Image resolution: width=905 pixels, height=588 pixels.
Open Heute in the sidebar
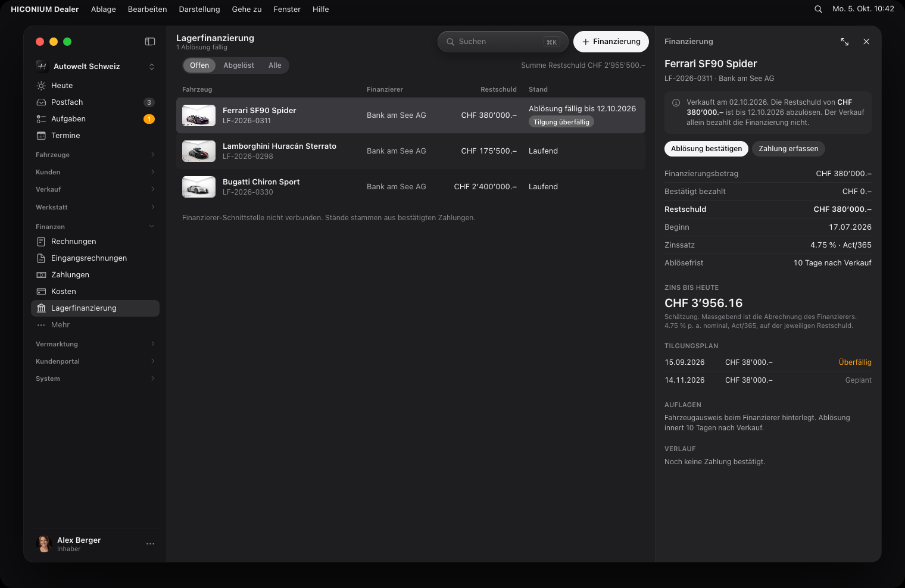click(x=95, y=86)
